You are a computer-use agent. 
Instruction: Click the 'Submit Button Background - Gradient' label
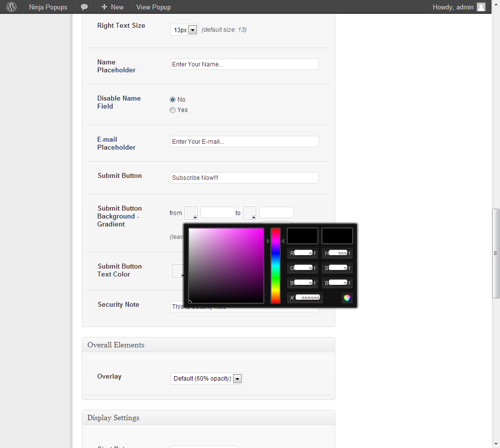tap(120, 216)
